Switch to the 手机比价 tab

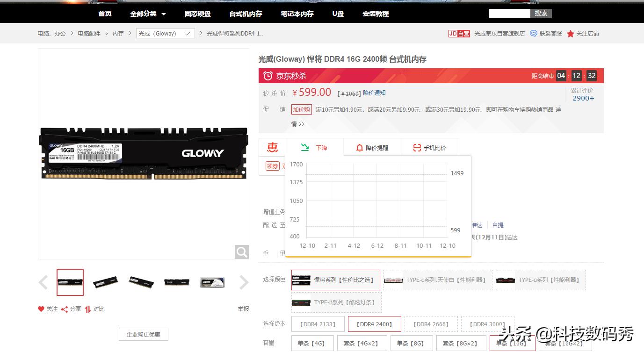[430, 148]
